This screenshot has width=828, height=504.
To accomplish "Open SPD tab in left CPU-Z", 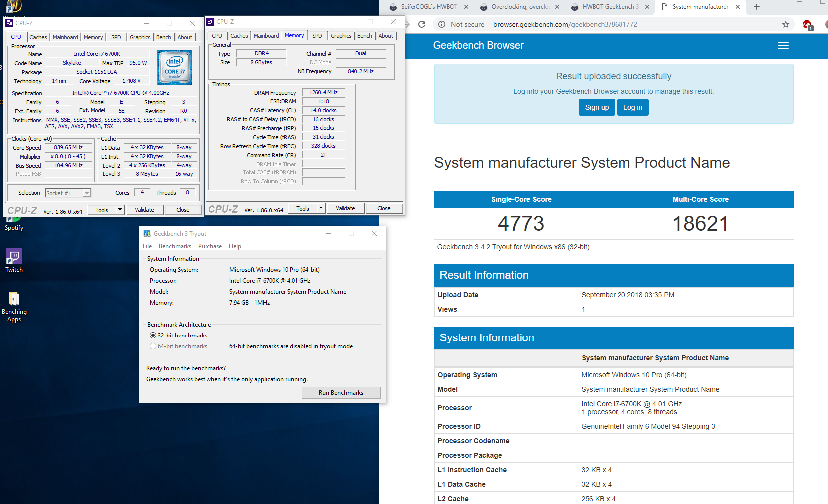I will [116, 37].
